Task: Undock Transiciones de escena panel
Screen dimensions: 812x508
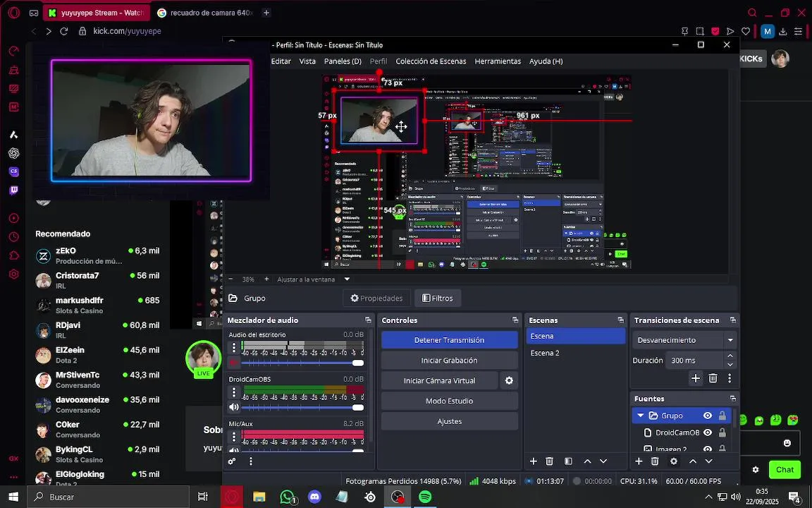Action: tap(733, 320)
